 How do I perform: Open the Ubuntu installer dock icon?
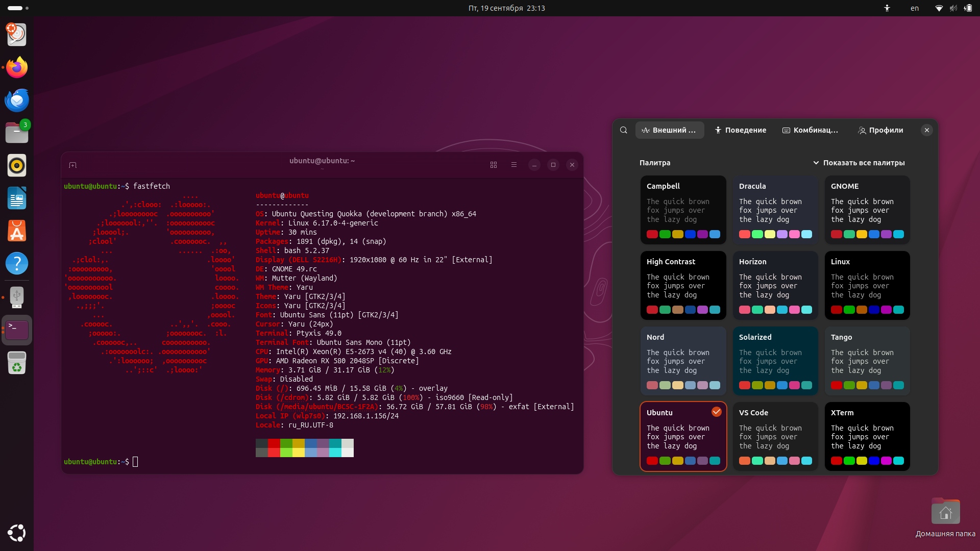(17, 35)
